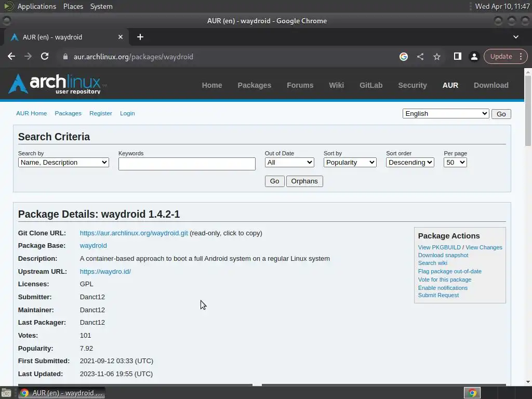Image resolution: width=532 pixels, height=399 pixels.
Task: Open the Sort order dropdown
Action: click(x=410, y=163)
